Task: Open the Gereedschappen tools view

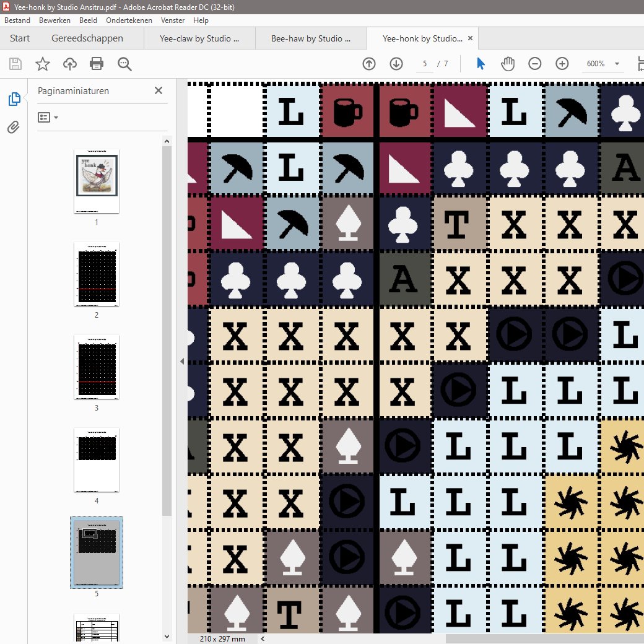Action: [x=87, y=38]
